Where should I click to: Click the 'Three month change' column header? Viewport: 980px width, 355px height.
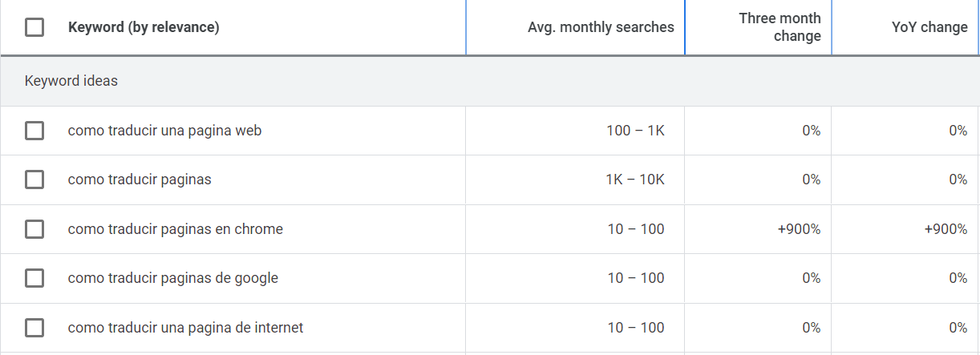[780, 27]
